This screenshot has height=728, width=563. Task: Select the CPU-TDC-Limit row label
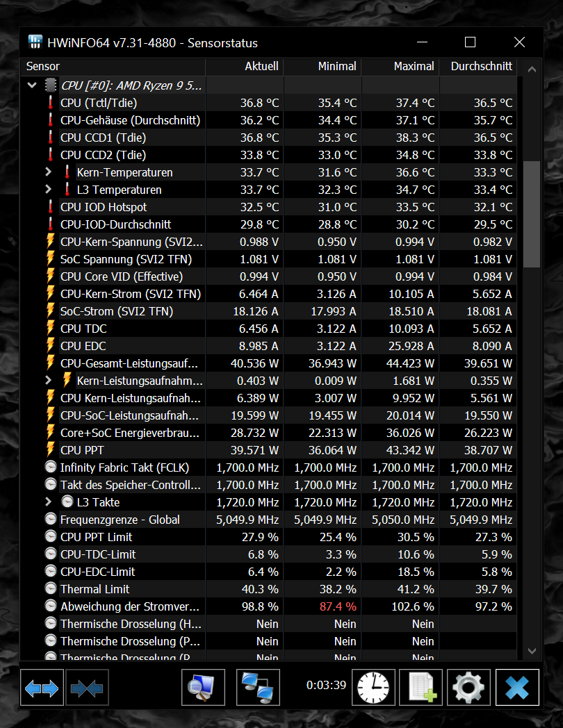98,554
